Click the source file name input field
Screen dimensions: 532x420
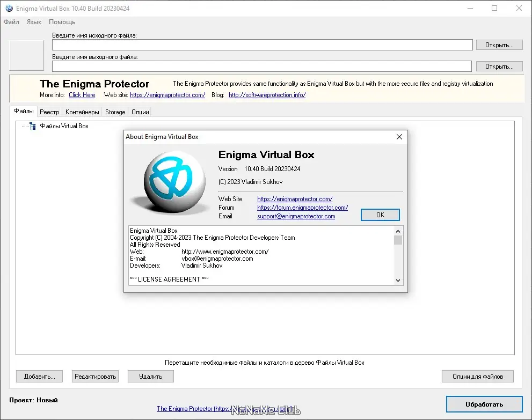pos(263,45)
